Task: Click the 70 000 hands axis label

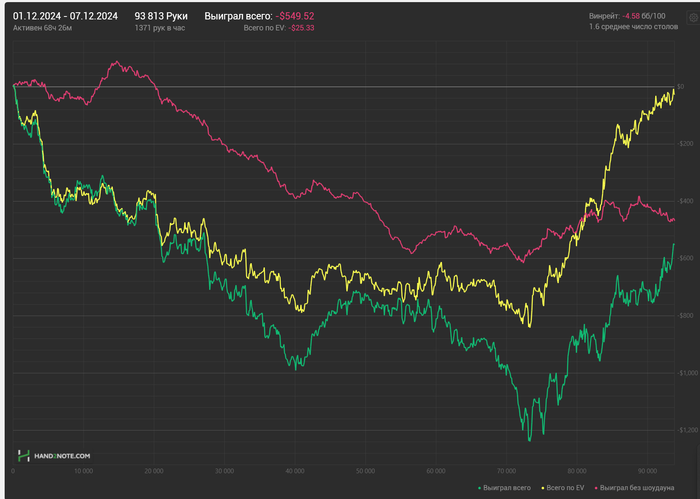Action: 507,471
